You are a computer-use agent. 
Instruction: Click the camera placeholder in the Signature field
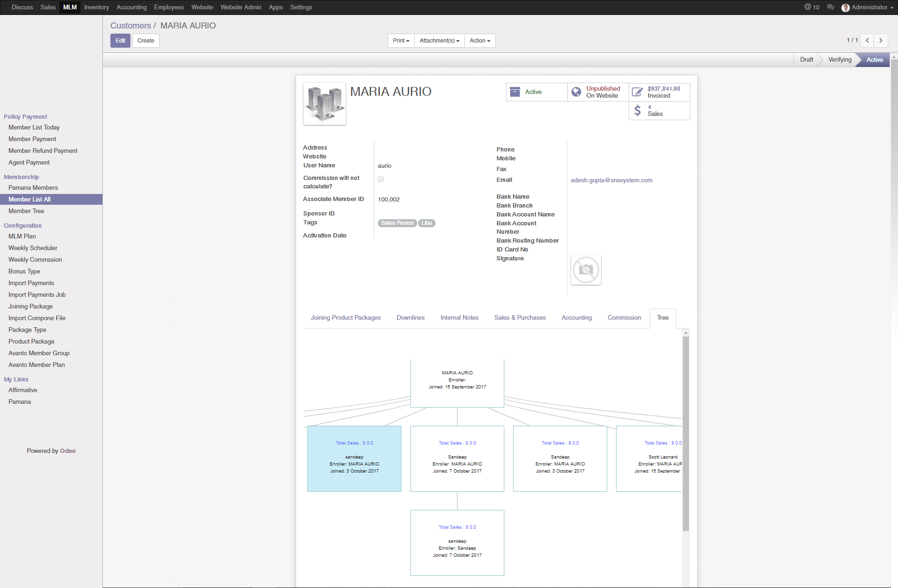(x=586, y=270)
